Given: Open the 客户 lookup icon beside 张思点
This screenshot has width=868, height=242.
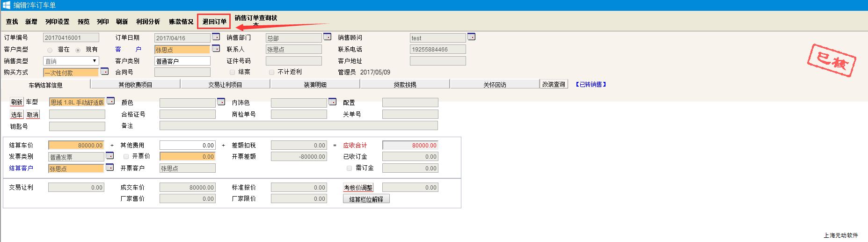Looking at the screenshot, I should [216, 49].
